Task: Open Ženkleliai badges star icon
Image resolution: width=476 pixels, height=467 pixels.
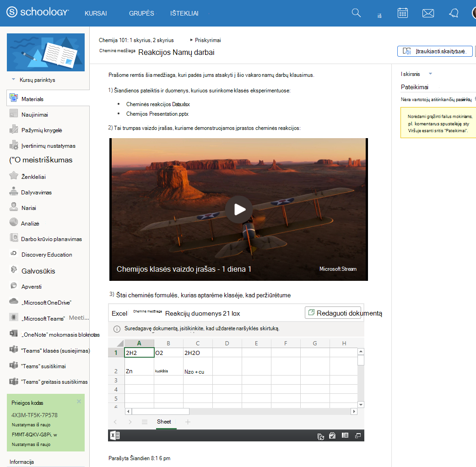Action: point(13,175)
